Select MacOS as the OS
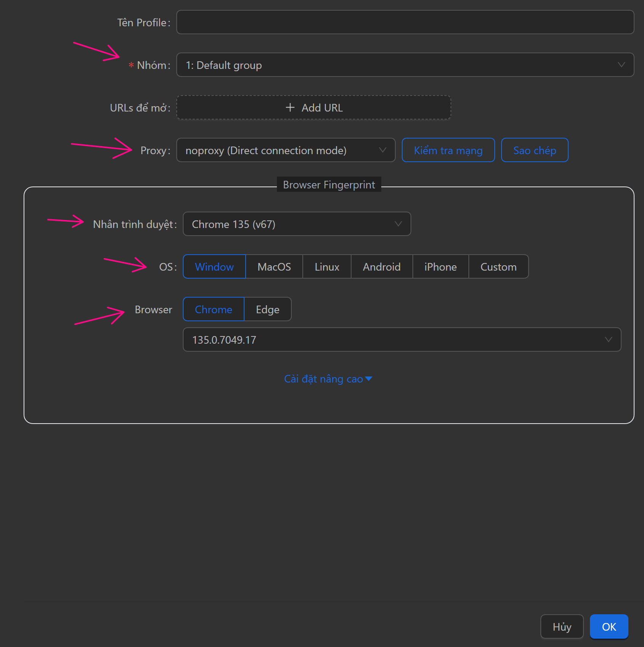The image size is (644, 647). 274,267
